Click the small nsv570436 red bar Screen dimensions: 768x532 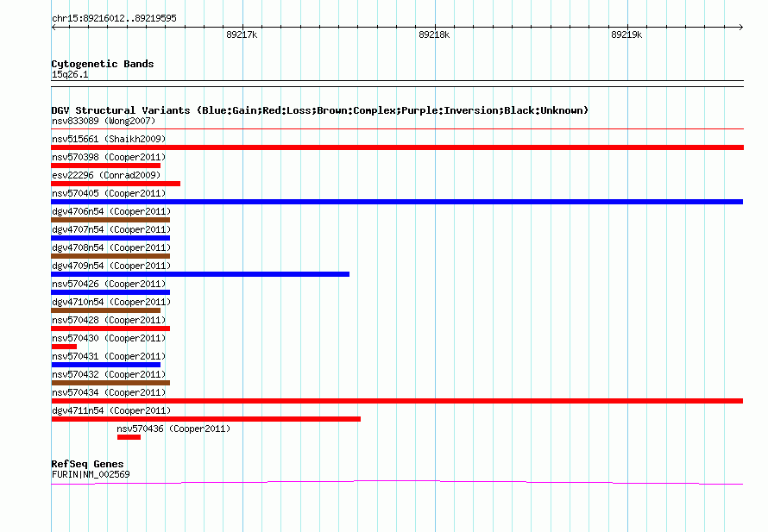coord(129,437)
